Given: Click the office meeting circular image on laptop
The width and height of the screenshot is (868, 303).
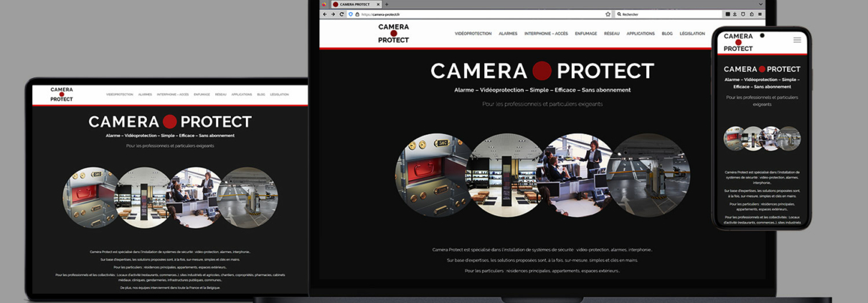Looking at the screenshot, I should coord(577,175).
